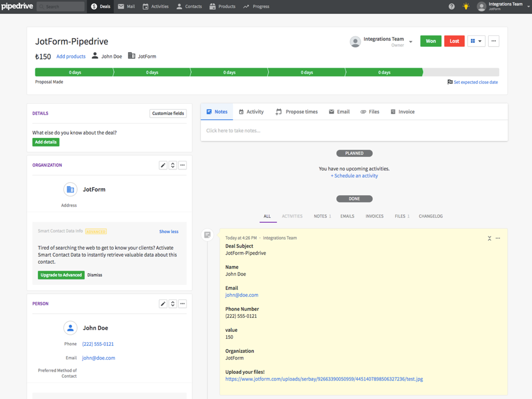Select the last grey pipeline stage segment

(x=461, y=72)
